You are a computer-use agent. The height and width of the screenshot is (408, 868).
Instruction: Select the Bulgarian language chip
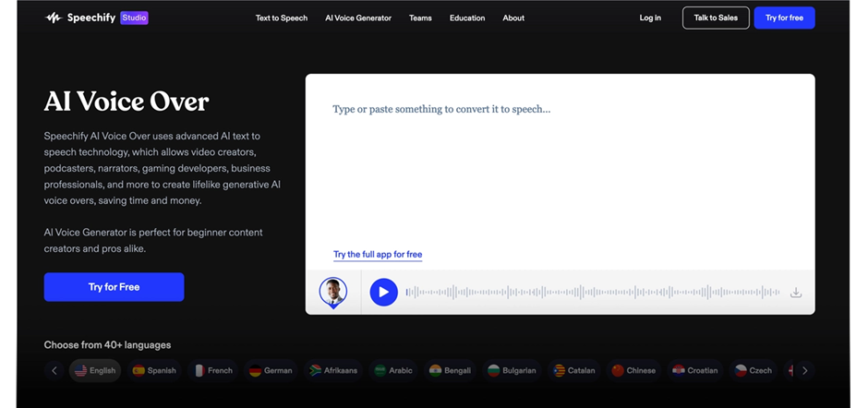click(512, 370)
